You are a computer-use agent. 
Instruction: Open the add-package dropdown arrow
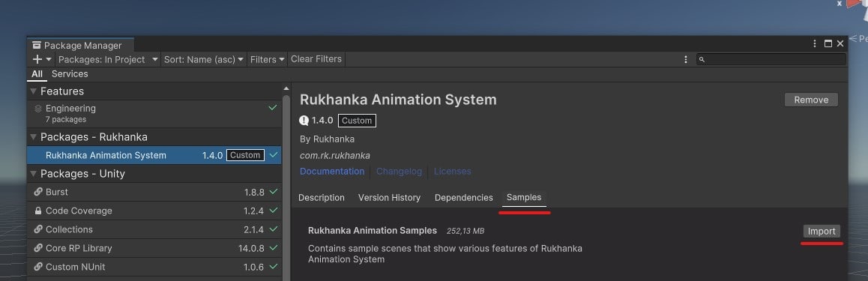pyautogui.click(x=49, y=60)
